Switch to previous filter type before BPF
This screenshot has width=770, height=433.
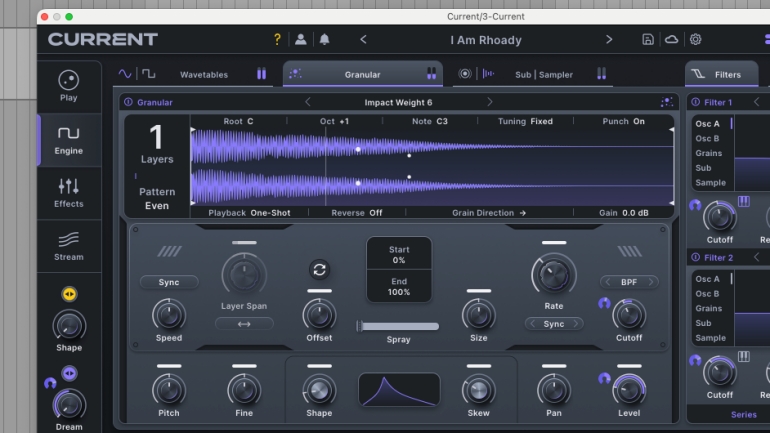pyautogui.click(x=608, y=282)
